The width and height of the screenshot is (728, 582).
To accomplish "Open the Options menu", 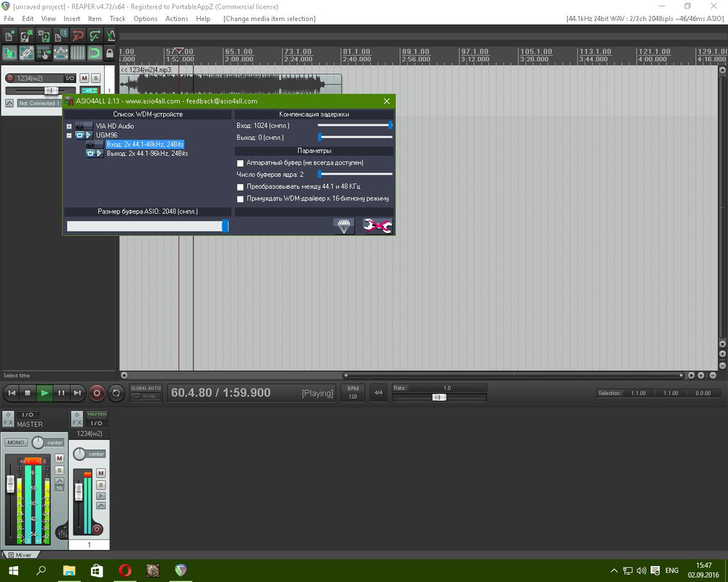I will coord(146,19).
